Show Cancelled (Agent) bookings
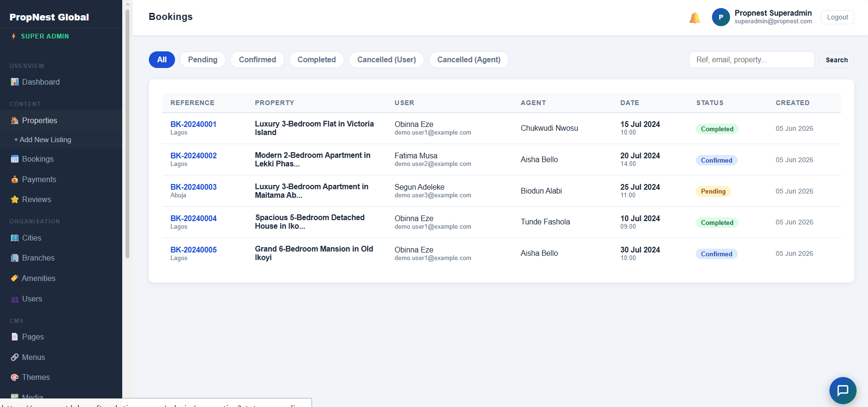This screenshot has width=868, height=407. point(469,59)
